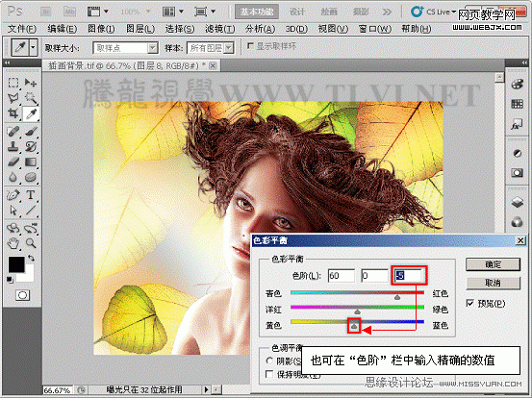This screenshot has width=532, height=398.
Task: Select the Blur tool
Action: [13, 177]
